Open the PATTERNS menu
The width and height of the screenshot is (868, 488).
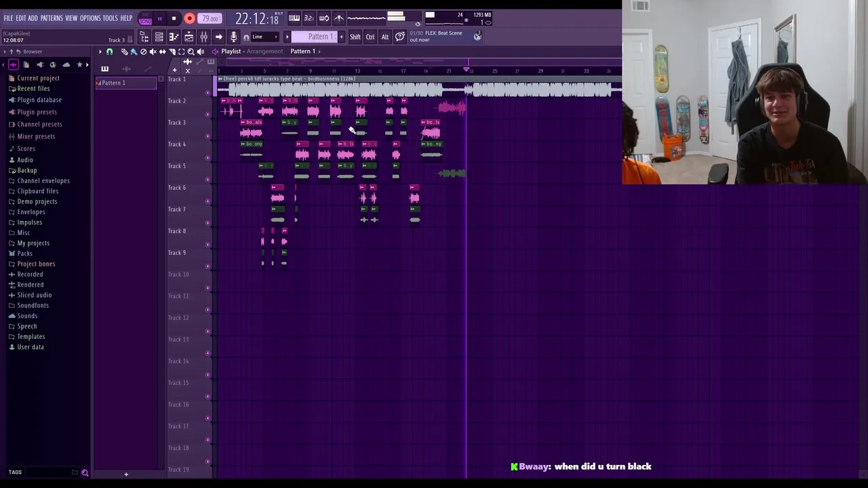[52, 18]
